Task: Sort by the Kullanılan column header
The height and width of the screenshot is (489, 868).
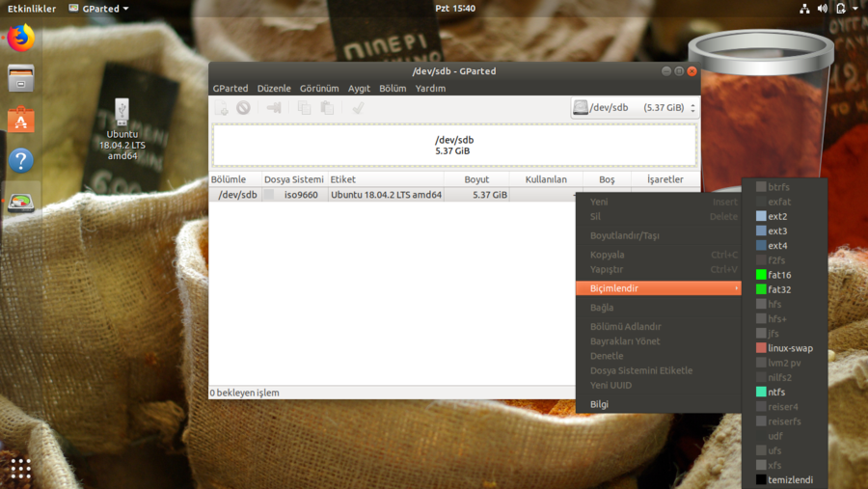Action: click(546, 179)
